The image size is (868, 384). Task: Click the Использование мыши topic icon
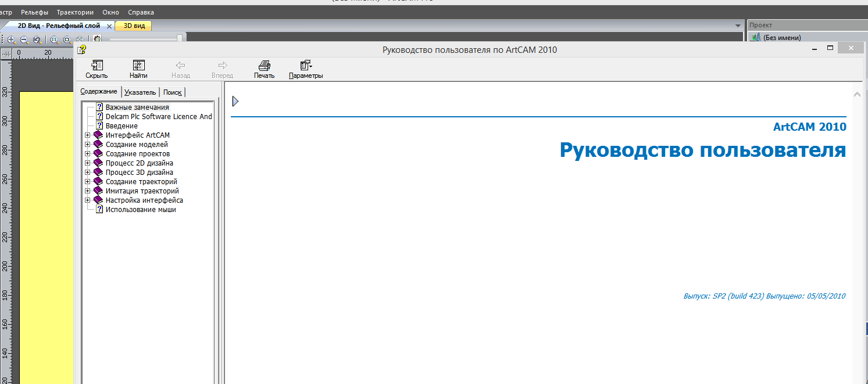[99, 209]
